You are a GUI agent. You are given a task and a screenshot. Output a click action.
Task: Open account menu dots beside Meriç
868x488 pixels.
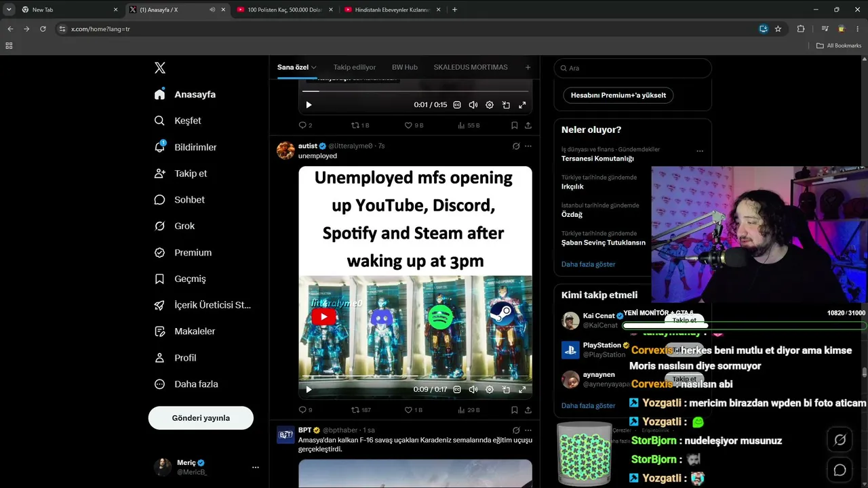255,467
